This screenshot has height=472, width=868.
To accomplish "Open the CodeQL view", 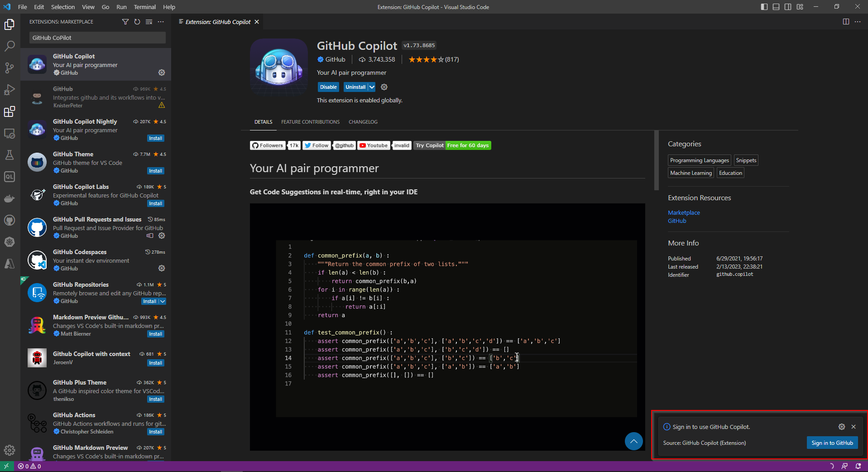I will pos(10,177).
